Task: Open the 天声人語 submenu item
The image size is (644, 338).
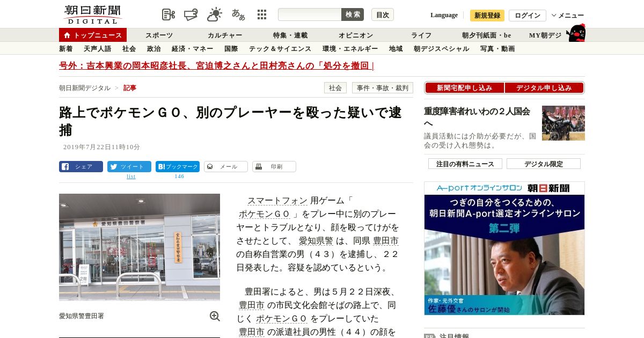Action: coord(97,48)
